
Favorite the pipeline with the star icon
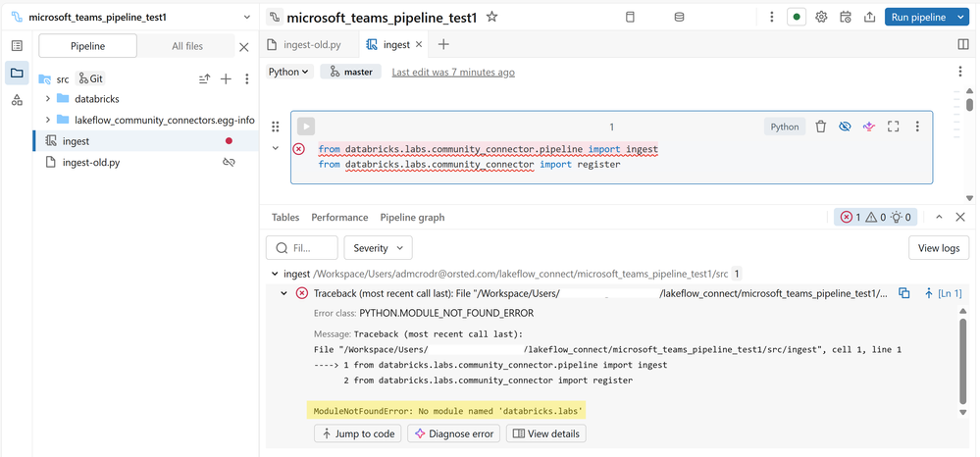tap(491, 17)
